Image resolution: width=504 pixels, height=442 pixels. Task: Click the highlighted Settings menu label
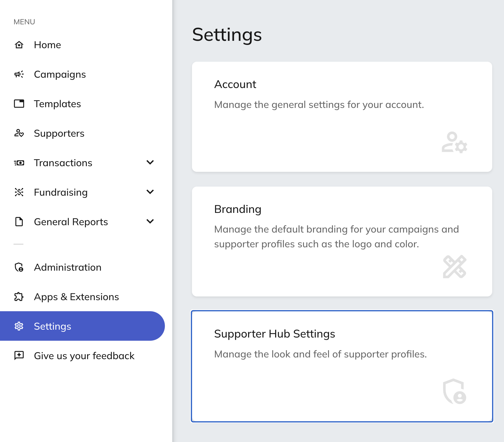52,326
